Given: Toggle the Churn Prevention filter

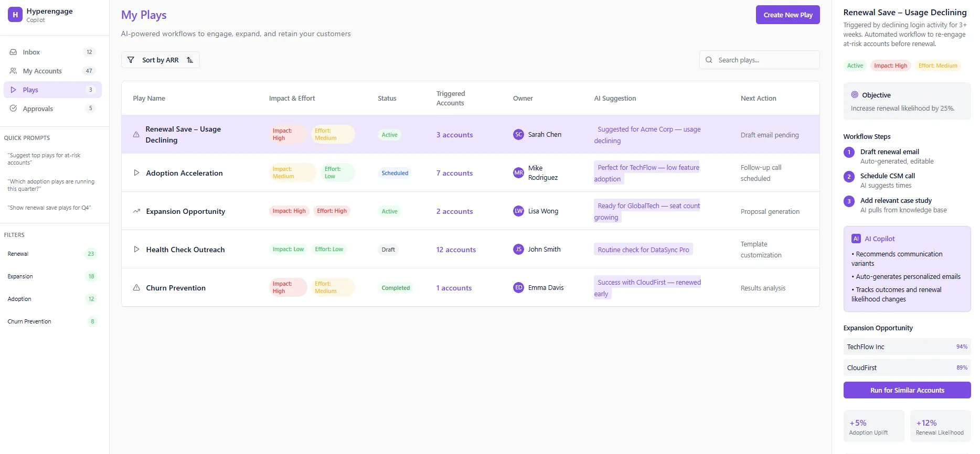Looking at the screenshot, I should pyautogui.click(x=51, y=321).
